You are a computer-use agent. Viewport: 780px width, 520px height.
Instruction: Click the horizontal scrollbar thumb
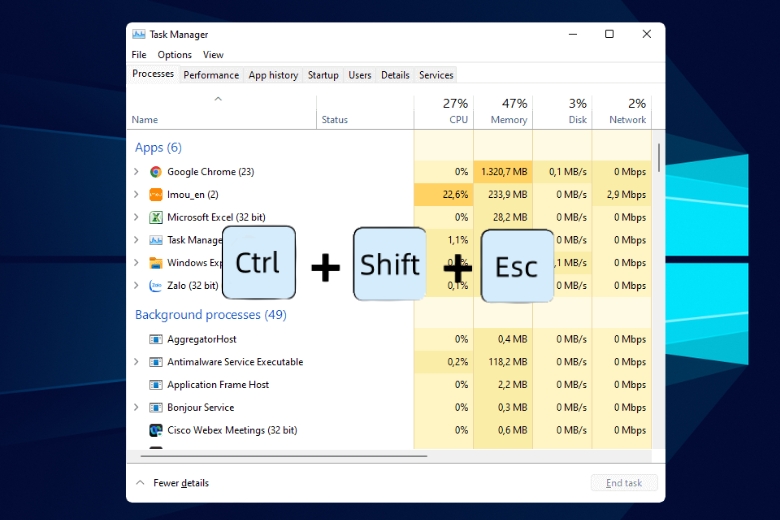(284, 456)
